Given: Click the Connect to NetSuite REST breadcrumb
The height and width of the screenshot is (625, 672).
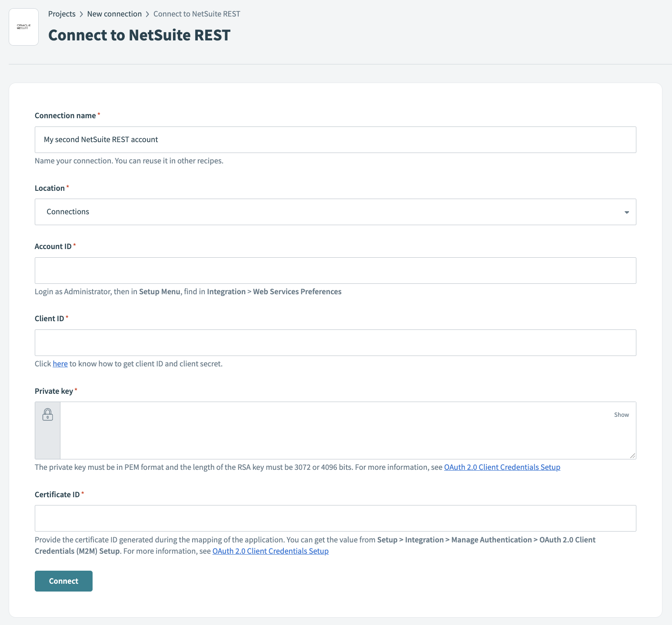Looking at the screenshot, I should coord(196,14).
